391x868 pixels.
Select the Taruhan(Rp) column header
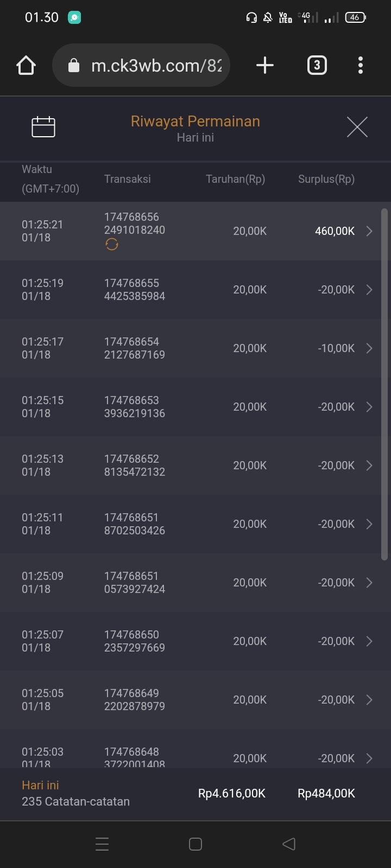tap(235, 179)
